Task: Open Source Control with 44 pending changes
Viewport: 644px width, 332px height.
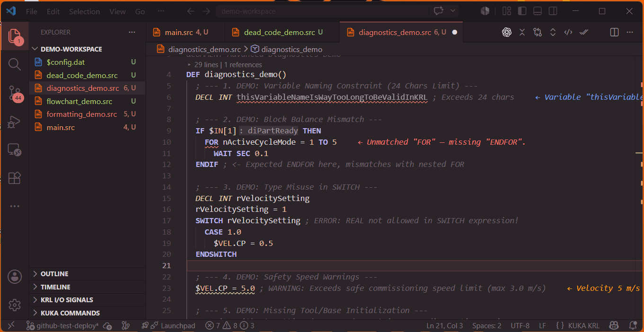Action: click(x=14, y=93)
